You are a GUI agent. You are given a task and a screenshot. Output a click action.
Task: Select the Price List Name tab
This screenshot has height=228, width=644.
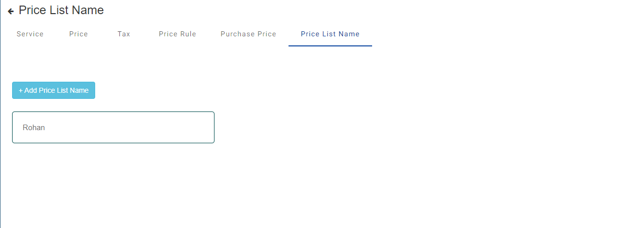coord(330,34)
